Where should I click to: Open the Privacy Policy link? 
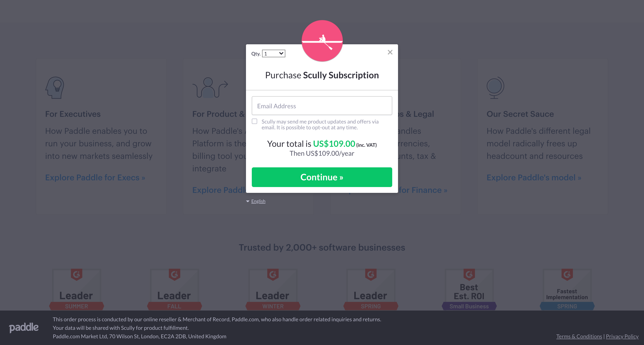(622, 336)
